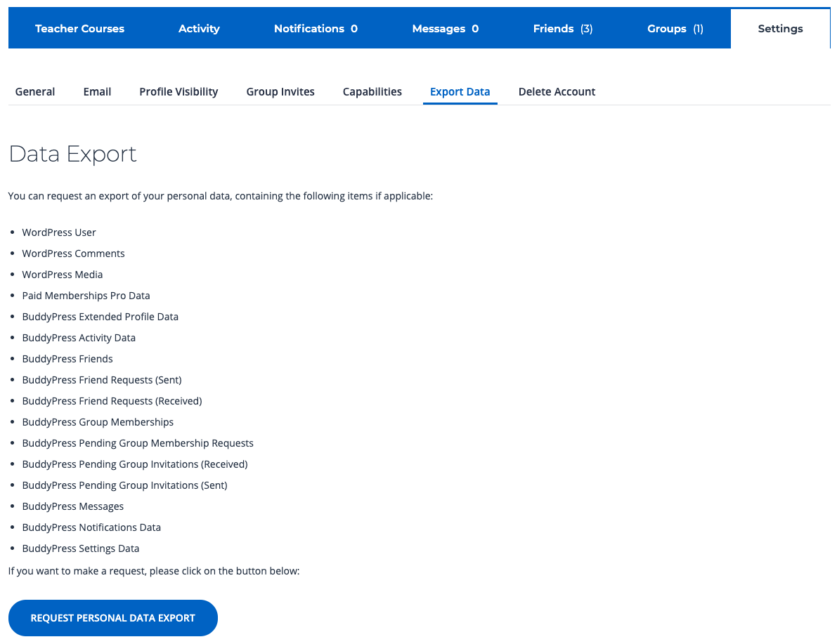This screenshot has width=837, height=644.
Task: Open the Profile Visibility settings
Action: click(179, 92)
